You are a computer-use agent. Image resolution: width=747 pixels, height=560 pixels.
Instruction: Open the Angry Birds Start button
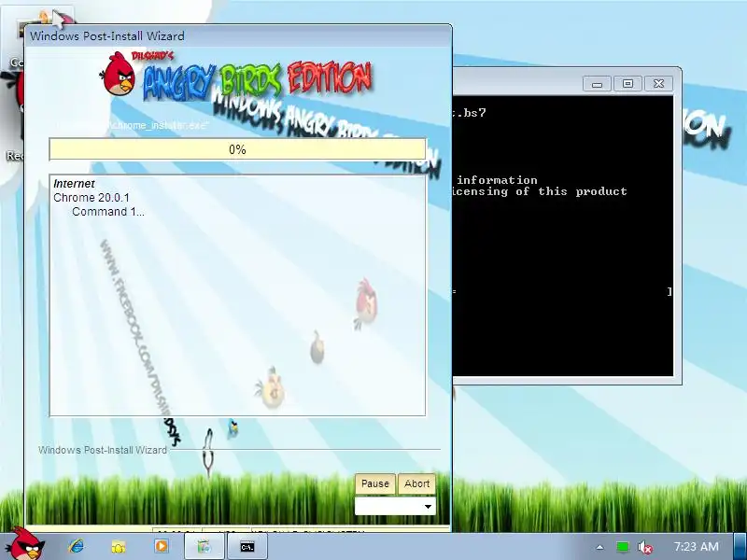(28, 545)
